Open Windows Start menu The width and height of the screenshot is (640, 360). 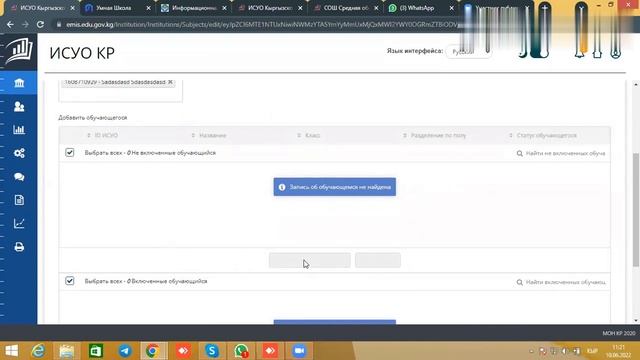click(x=11, y=351)
